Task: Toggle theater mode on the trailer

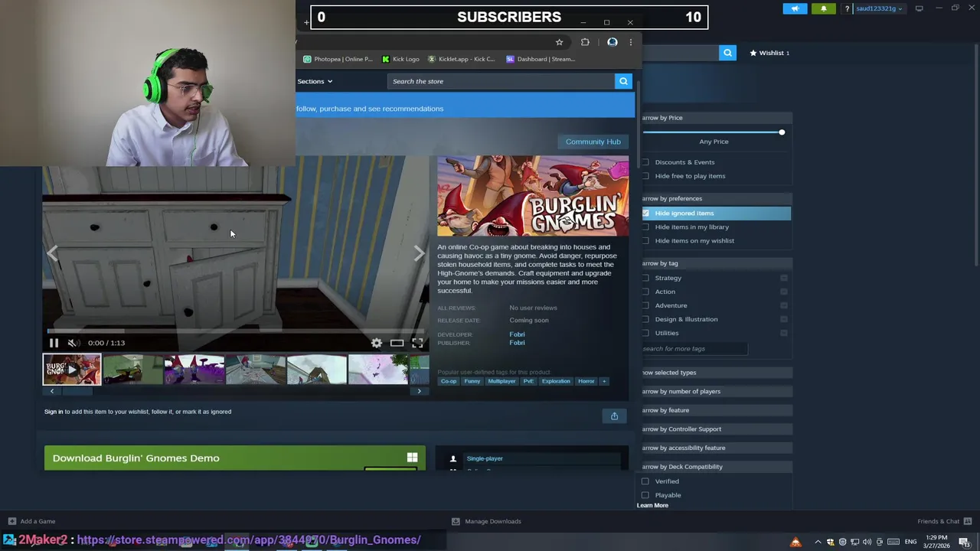Action: tap(397, 343)
